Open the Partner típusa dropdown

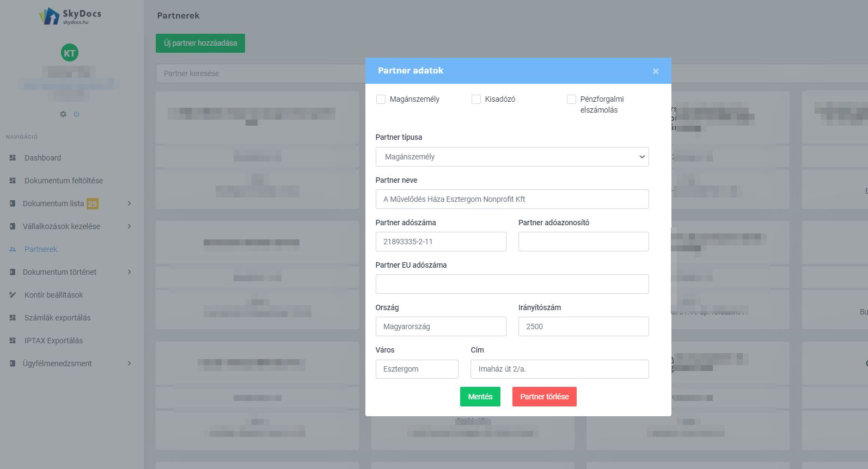[512, 157]
